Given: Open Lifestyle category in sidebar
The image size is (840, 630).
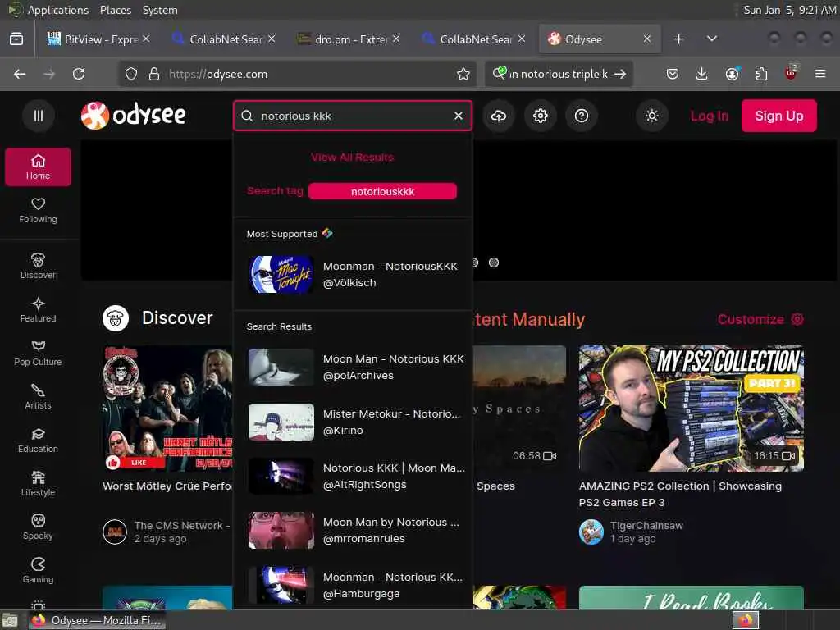Looking at the screenshot, I should point(38,484).
